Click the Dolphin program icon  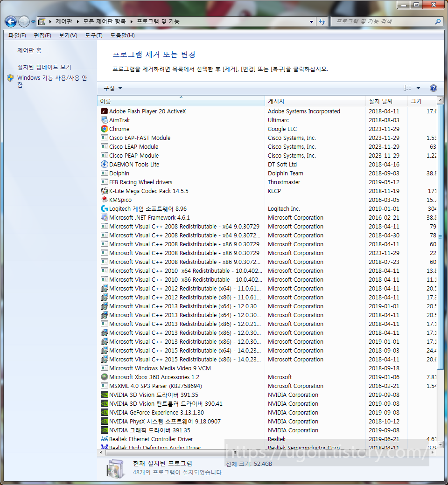pyautogui.click(x=105, y=173)
